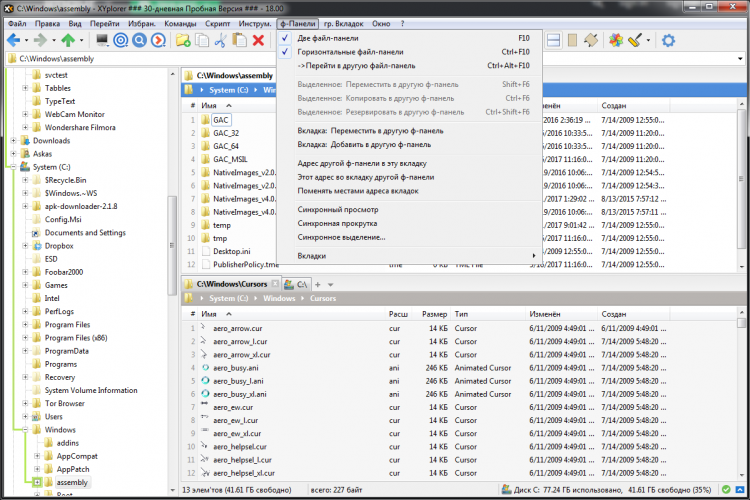
Task: Toggle the 'Две файл-панели' checked menu item
Action: click(x=409, y=38)
